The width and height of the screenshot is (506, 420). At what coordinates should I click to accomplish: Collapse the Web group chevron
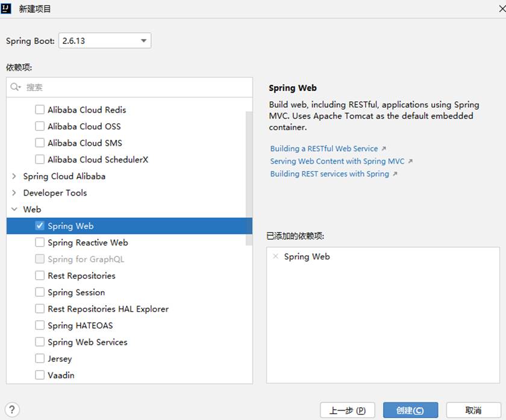coord(14,209)
